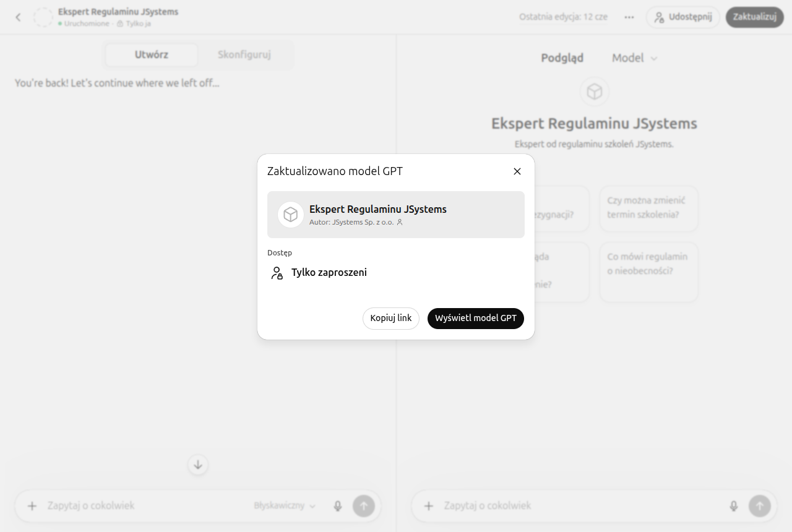Click the plus attach icon in left input
Viewport: 792px width, 532px height.
[x=32, y=506]
